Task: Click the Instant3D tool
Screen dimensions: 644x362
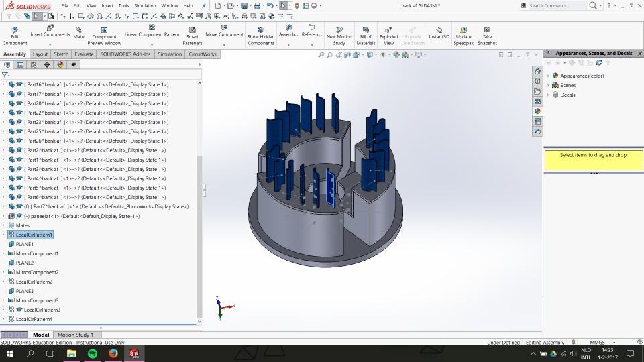Action: [439, 33]
